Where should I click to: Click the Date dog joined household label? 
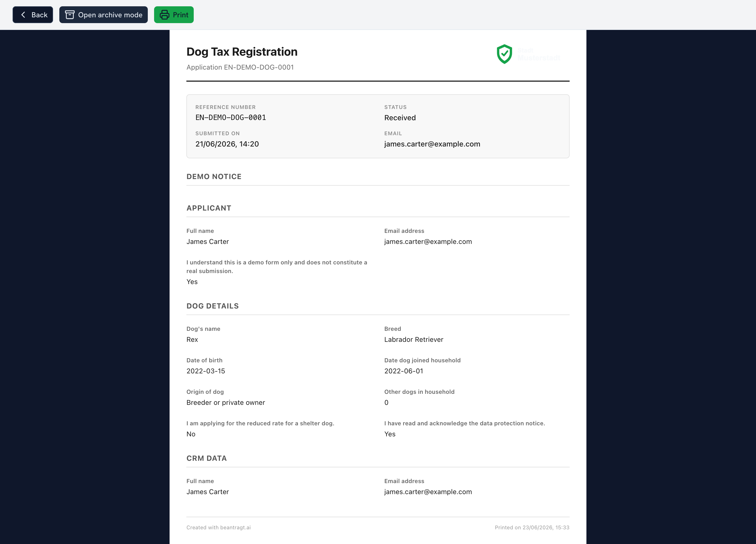pos(422,360)
